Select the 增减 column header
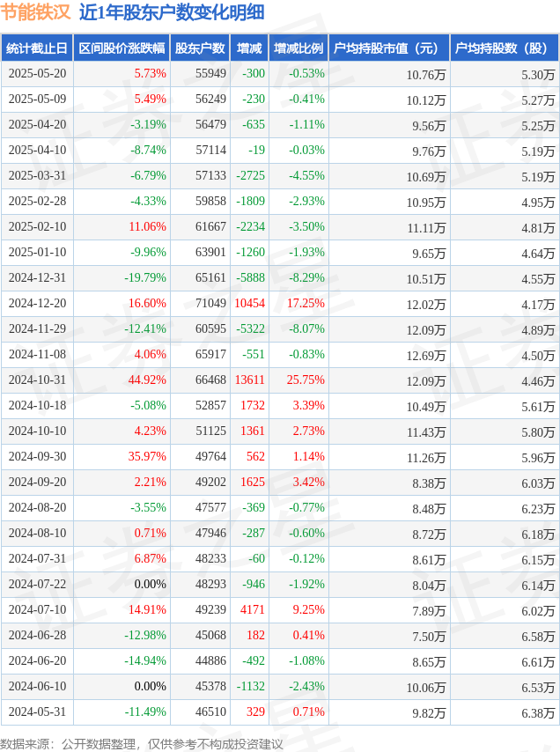Image resolution: width=560 pixels, height=752 pixels. tap(249, 48)
